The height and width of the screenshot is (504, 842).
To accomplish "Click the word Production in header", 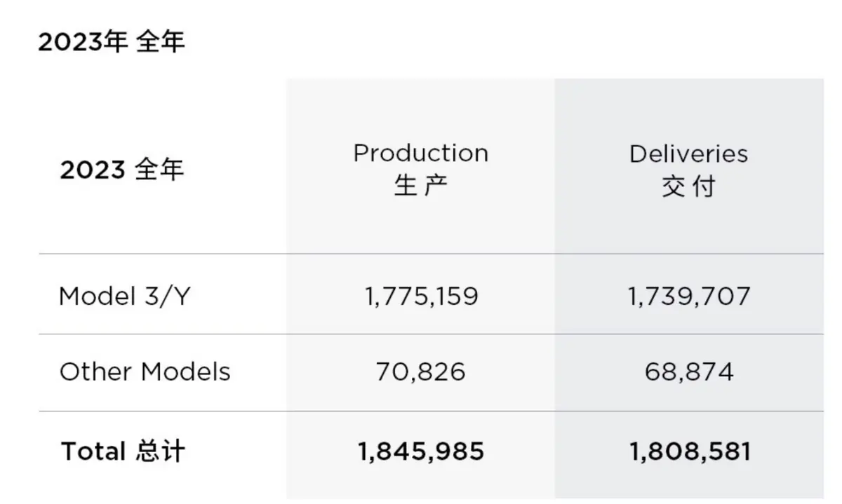I will click(x=420, y=154).
